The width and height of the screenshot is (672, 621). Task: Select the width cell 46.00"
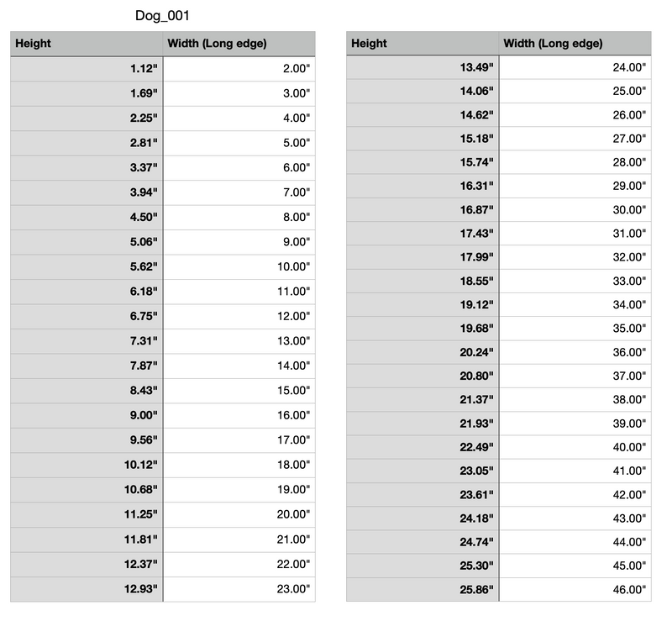click(x=575, y=590)
